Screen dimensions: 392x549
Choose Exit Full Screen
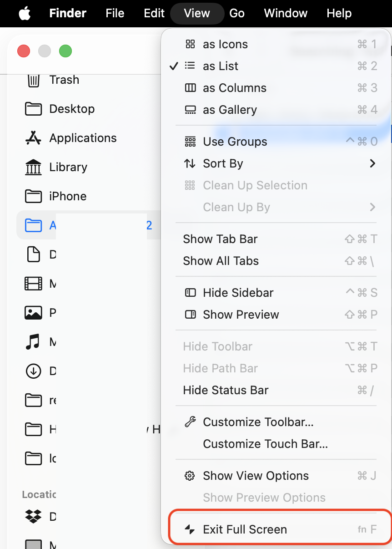tap(277, 529)
